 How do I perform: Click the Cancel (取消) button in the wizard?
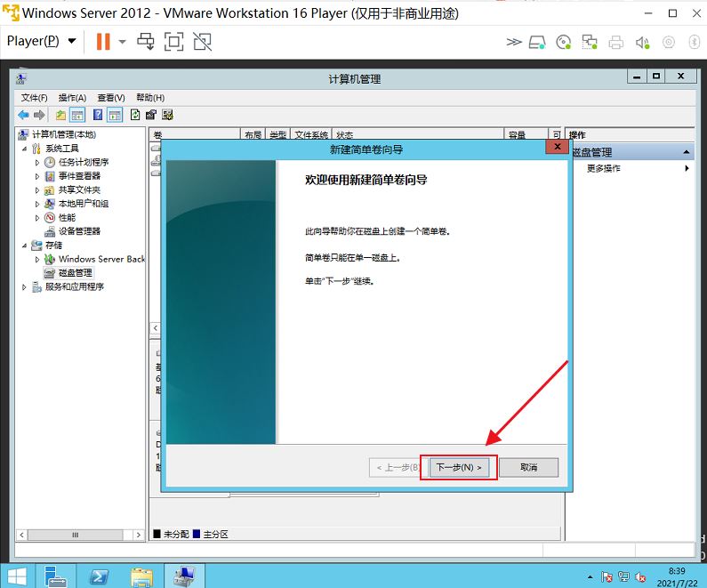(528, 467)
